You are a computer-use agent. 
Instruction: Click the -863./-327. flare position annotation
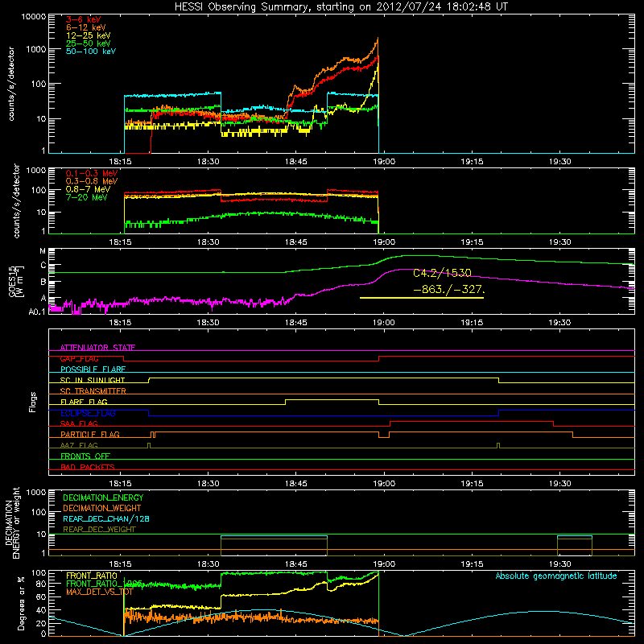(449, 289)
